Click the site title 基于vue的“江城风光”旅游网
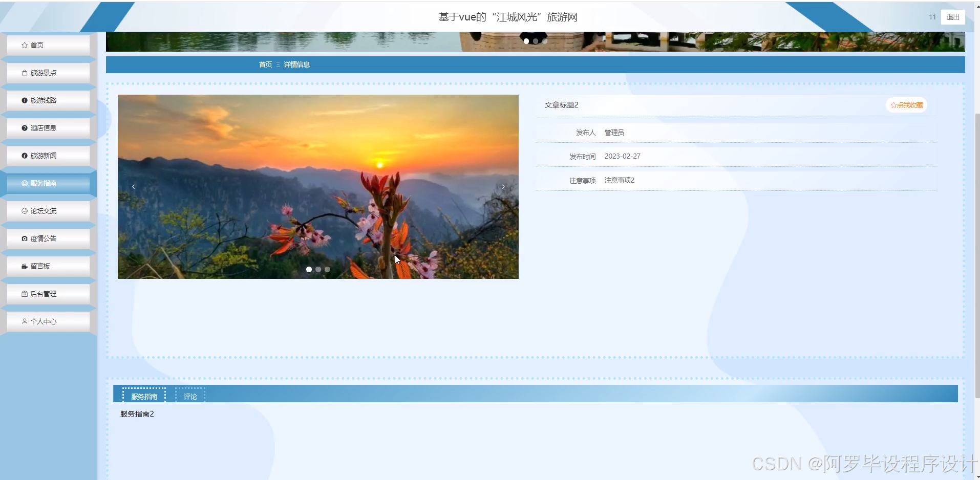This screenshot has width=980, height=480. coord(508,17)
